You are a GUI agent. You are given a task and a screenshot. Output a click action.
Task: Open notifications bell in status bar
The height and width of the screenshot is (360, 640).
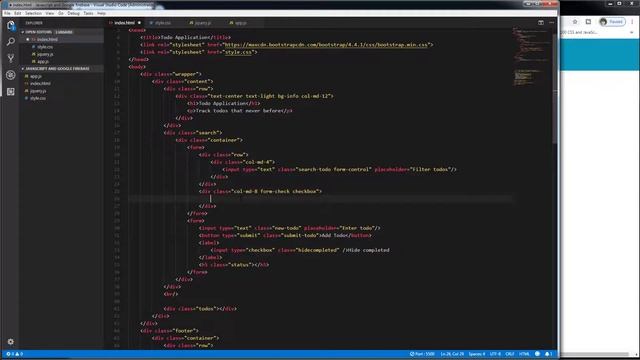[548, 354]
